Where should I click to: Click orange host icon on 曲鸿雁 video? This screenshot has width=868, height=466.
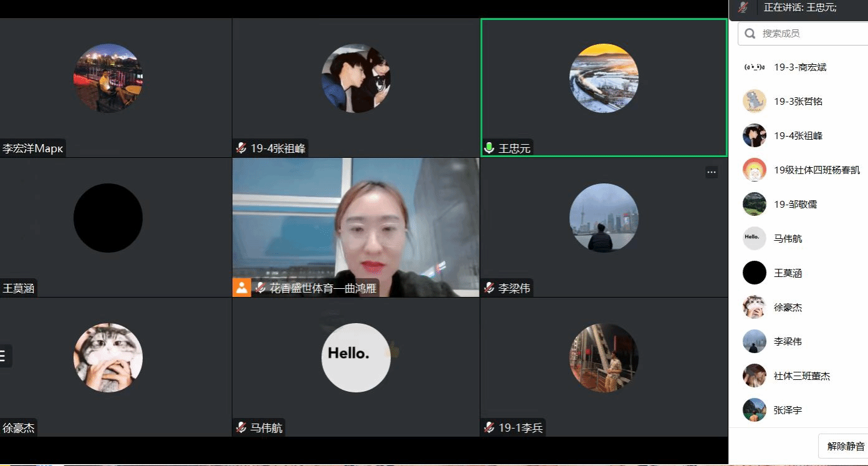click(x=241, y=288)
